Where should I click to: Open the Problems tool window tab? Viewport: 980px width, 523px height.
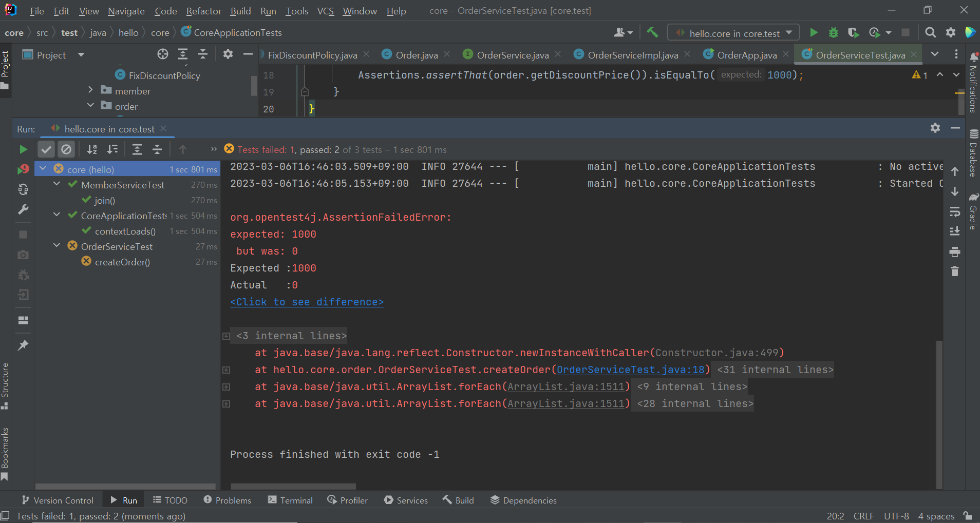tap(227, 500)
